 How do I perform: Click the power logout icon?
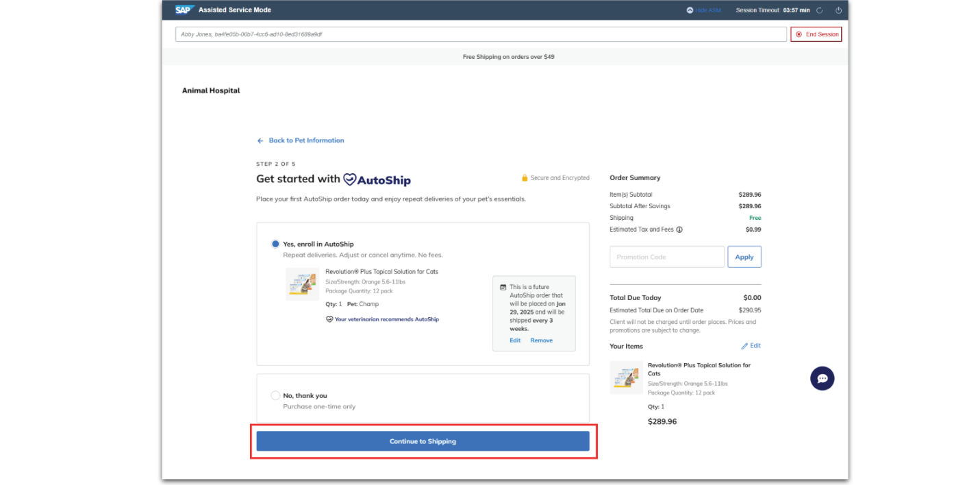pos(838,10)
